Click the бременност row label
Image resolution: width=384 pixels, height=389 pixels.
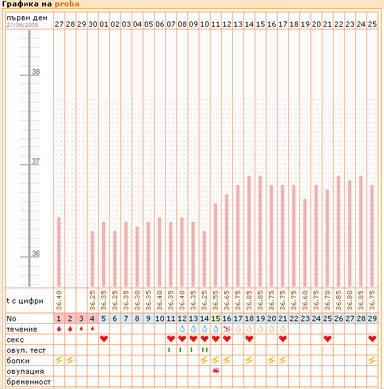(29, 382)
